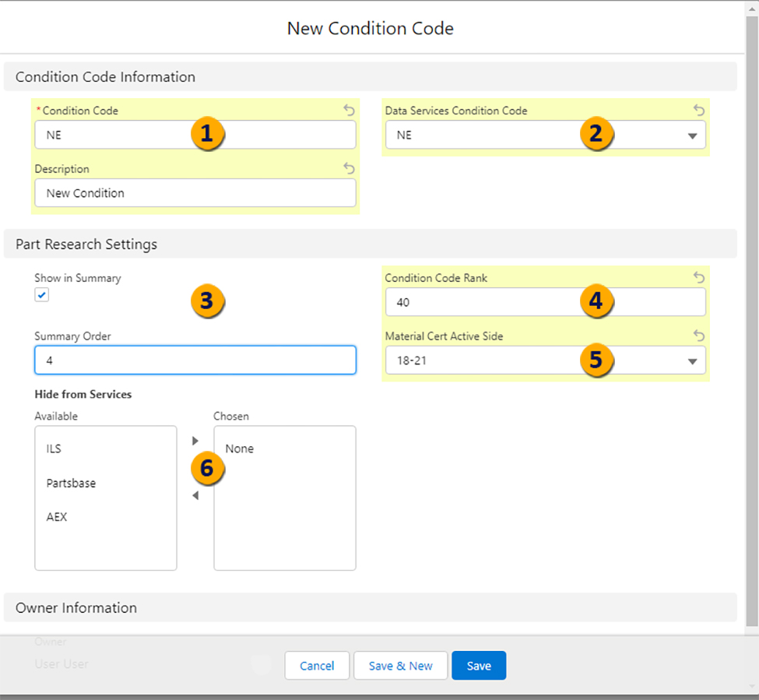Revert the Data Services Condition Code field

point(699,111)
